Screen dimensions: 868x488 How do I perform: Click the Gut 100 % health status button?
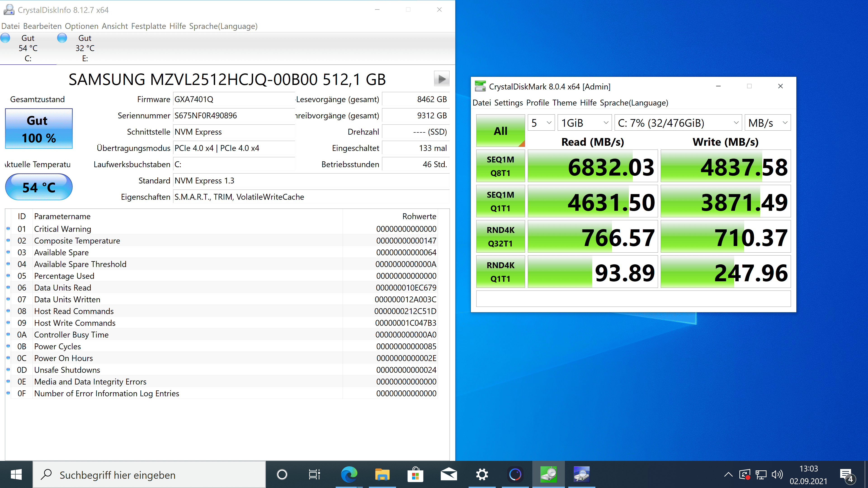(39, 129)
